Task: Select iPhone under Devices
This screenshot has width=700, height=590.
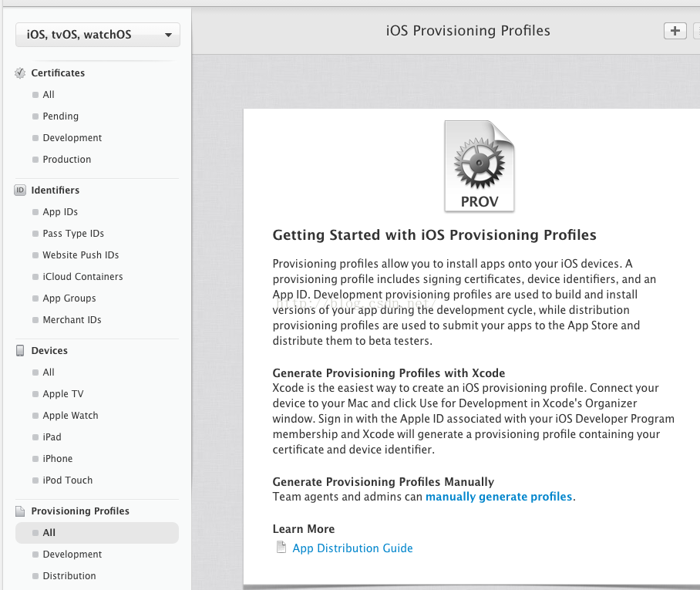Action: coord(57,459)
